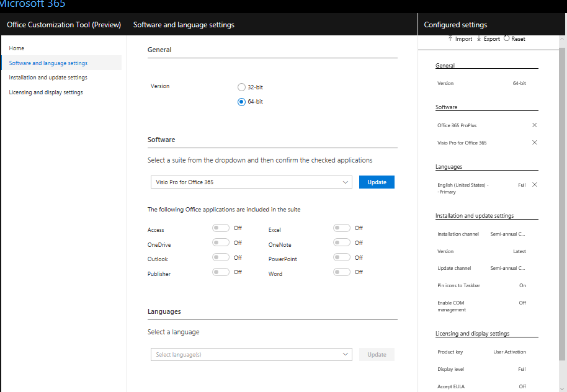Click the Installation and update settings summary heading

[475, 216]
